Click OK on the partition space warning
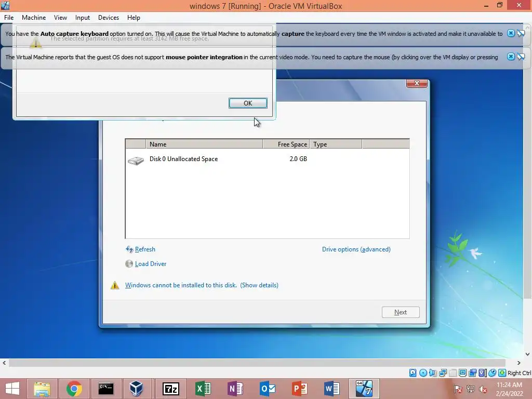 pyautogui.click(x=248, y=103)
